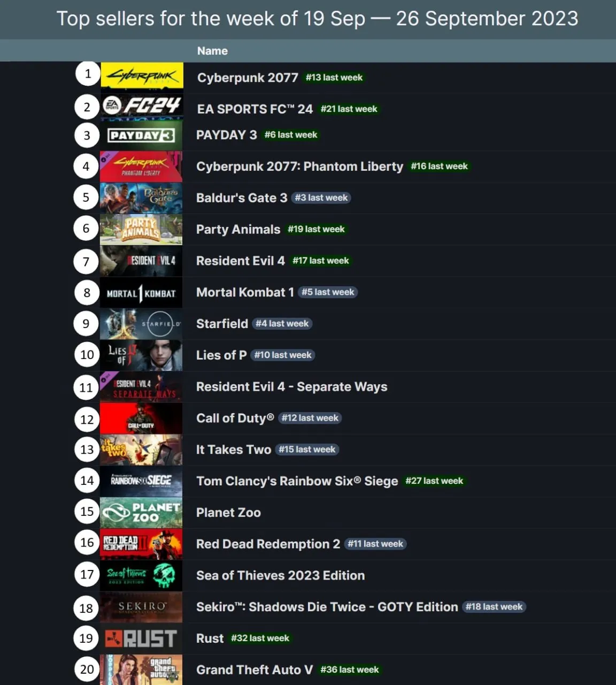Image resolution: width=616 pixels, height=685 pixels.
Task: Open the Cyberpunk 2077 yellow banner thumbnail
Action: coord(142,76)
